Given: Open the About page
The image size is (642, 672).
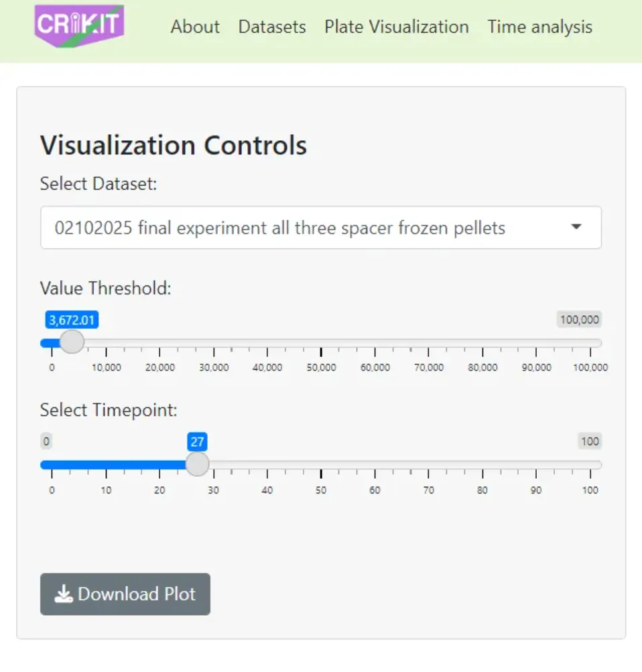Looking at the screenshot, I should [195, 27].
